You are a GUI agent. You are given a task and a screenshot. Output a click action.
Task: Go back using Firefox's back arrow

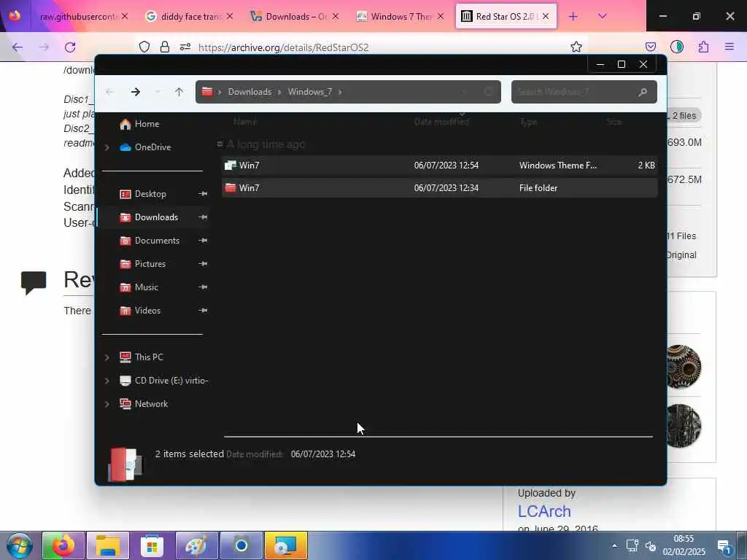[18, 47]
